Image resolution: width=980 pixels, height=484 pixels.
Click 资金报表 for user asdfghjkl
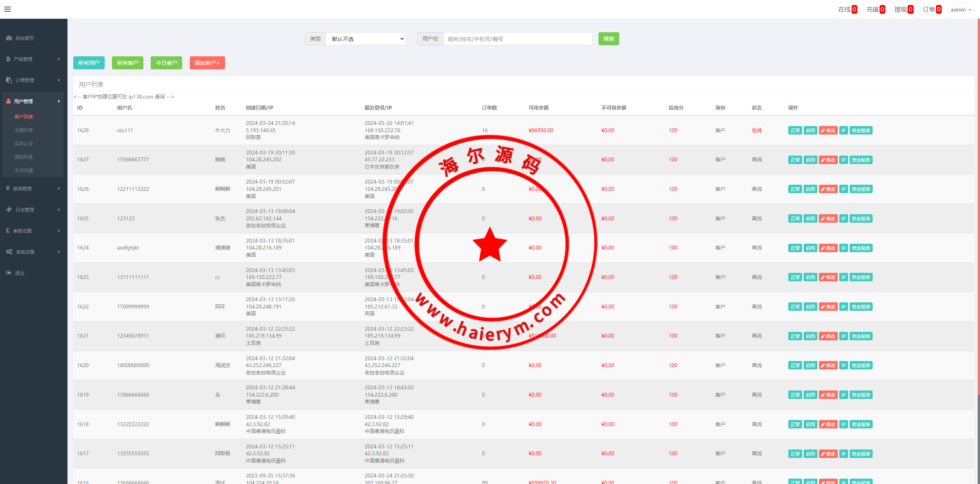(x=861, y=248)
